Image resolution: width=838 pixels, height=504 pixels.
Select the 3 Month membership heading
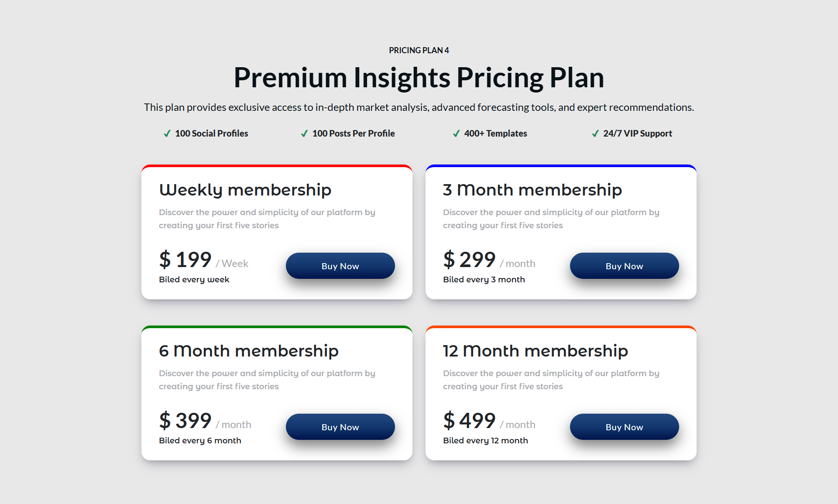tap(532, 190)
